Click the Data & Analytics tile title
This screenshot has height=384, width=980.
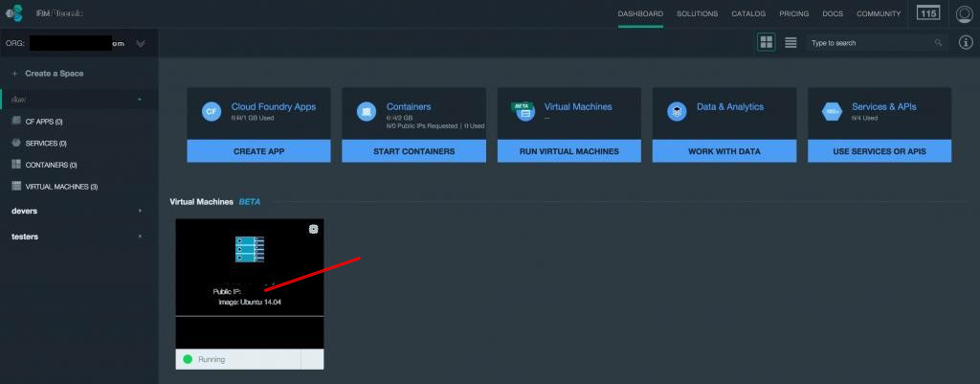[730, 107]
